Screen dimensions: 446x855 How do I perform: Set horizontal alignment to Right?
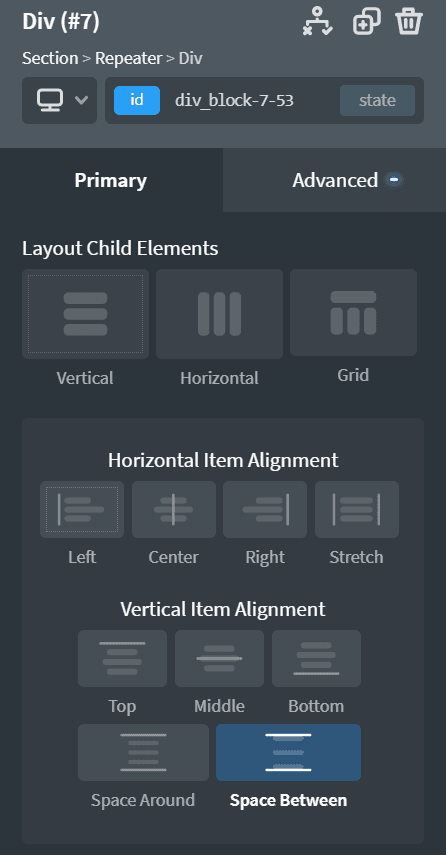pyautogui.click(x=265, y=509)
